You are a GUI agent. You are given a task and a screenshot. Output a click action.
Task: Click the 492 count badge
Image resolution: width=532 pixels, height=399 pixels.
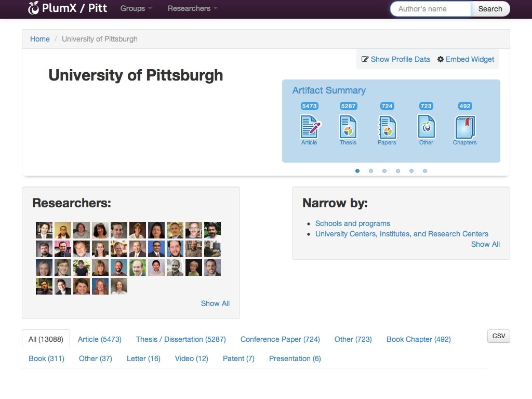point(465,106)
